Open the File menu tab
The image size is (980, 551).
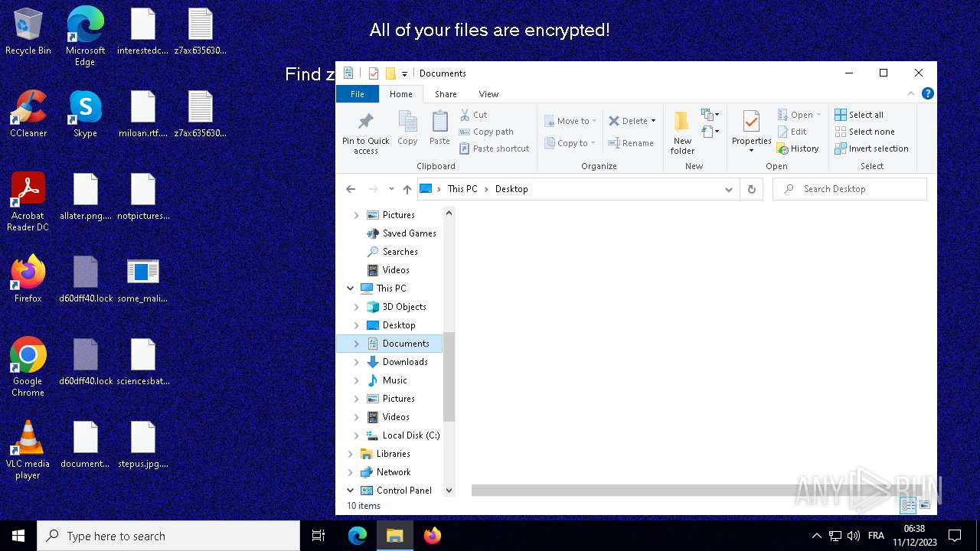(358, 94)
